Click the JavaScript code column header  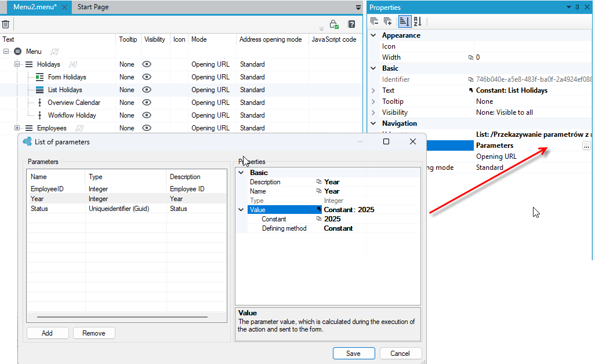pos(334,39)
